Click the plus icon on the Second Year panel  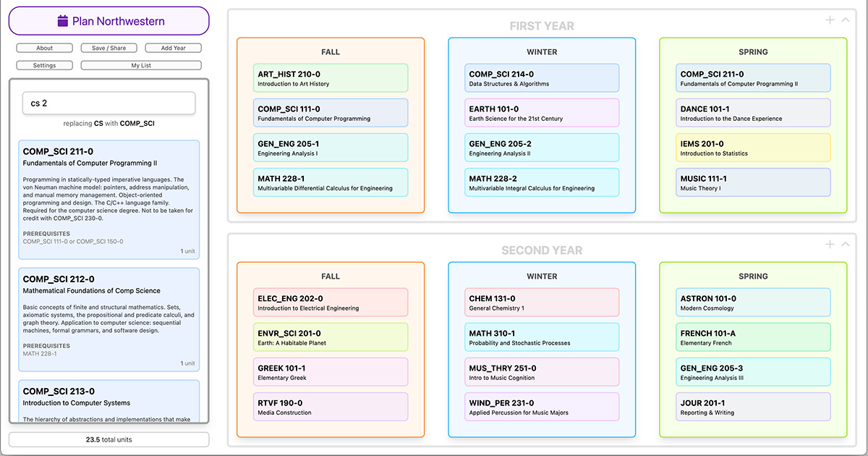click(830, 245)
